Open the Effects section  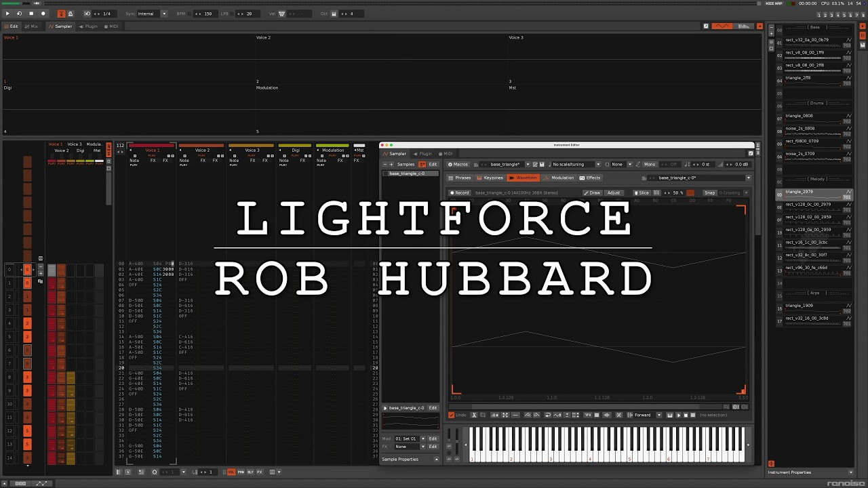[x=590, y=178]
